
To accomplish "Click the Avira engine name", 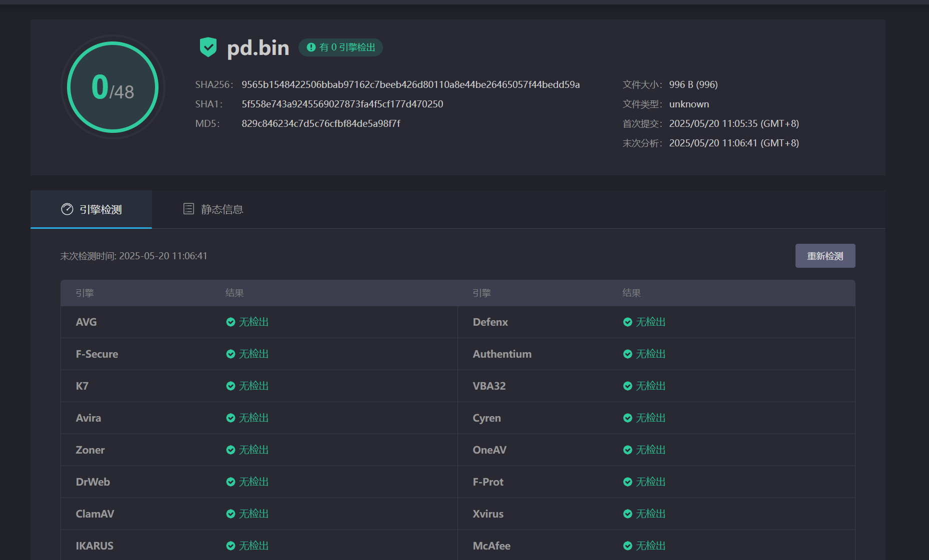I will click(88, 418).
